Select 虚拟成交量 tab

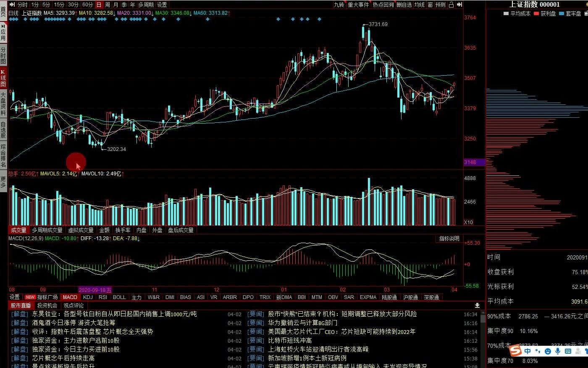[81, 230]
